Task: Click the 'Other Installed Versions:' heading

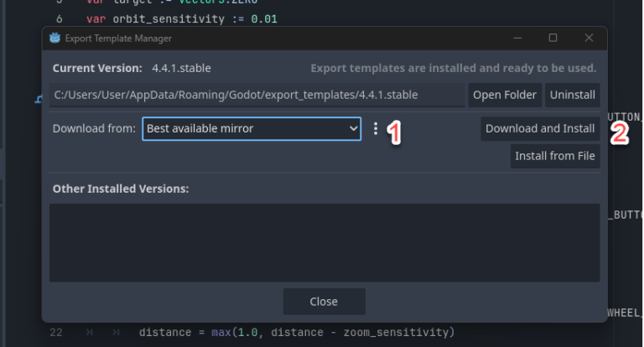Action: (x=121, y=189)
